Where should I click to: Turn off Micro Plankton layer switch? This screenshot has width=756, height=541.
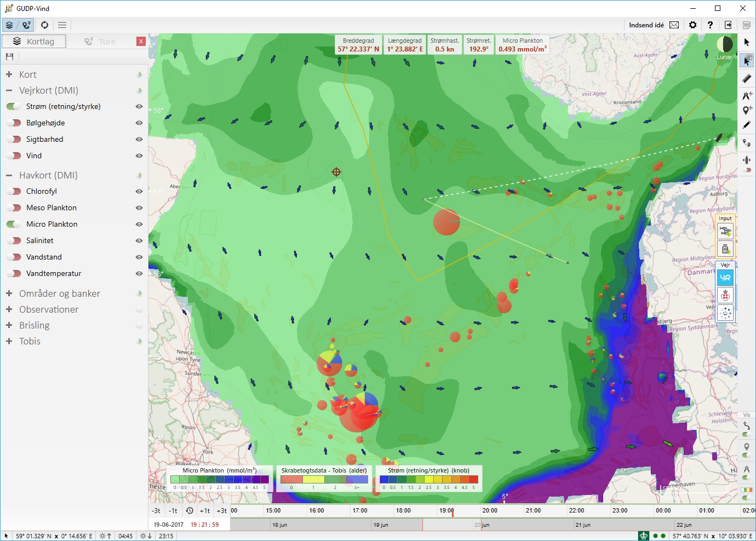point(14,225)
